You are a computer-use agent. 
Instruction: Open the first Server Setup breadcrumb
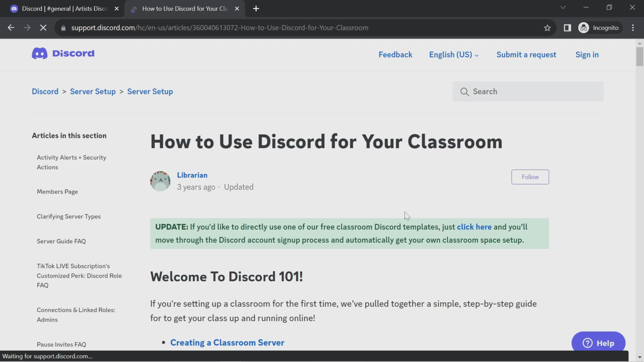(x=93, y=92)
